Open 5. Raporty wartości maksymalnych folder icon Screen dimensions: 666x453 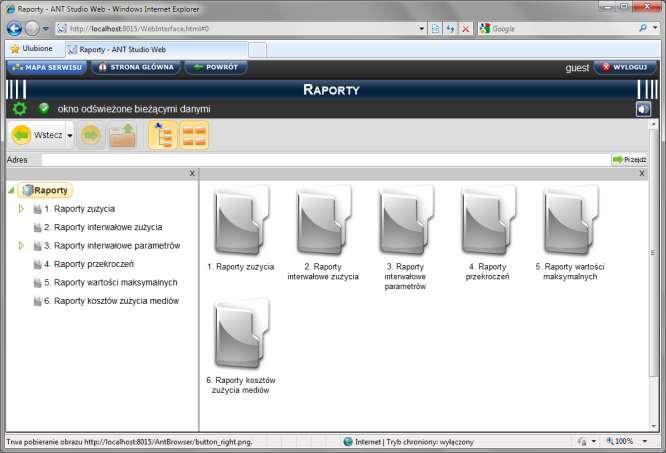coord(570,220)
